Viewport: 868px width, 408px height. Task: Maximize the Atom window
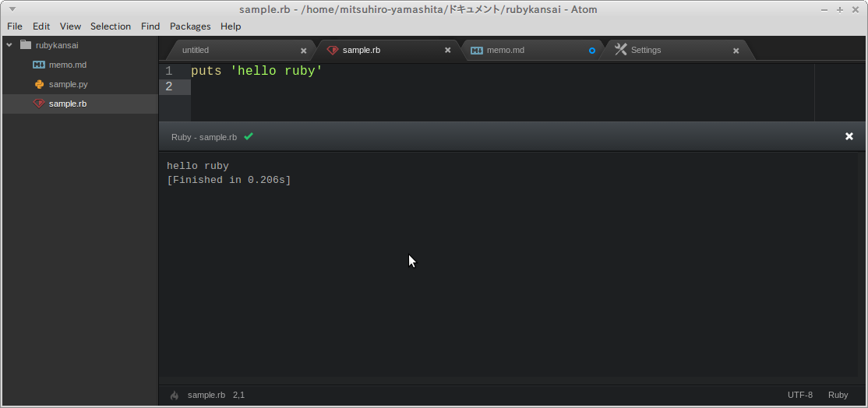pos(840,10)
